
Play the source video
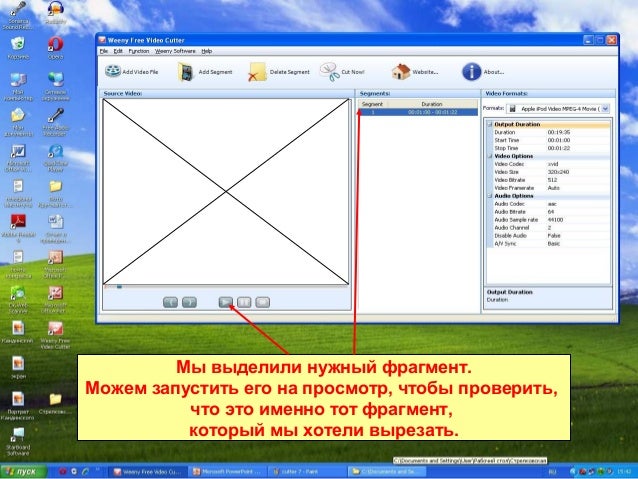[226, 302]
